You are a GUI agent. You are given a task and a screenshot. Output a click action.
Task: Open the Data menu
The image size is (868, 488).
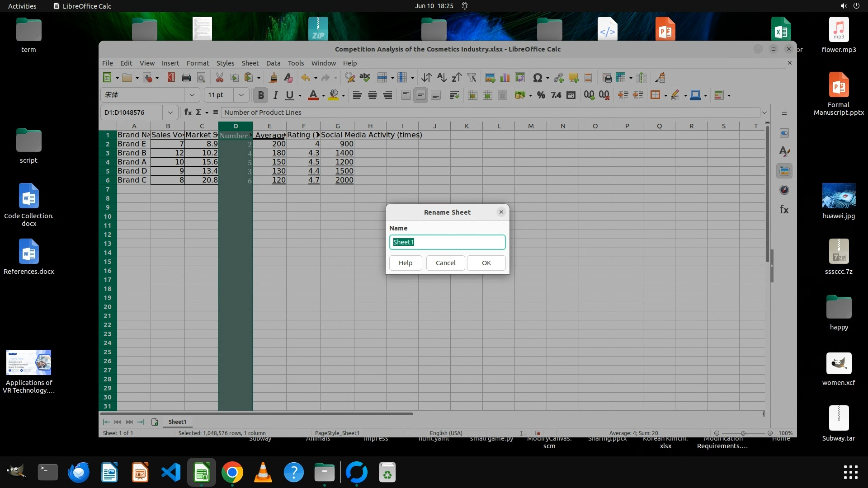point(273,63)
